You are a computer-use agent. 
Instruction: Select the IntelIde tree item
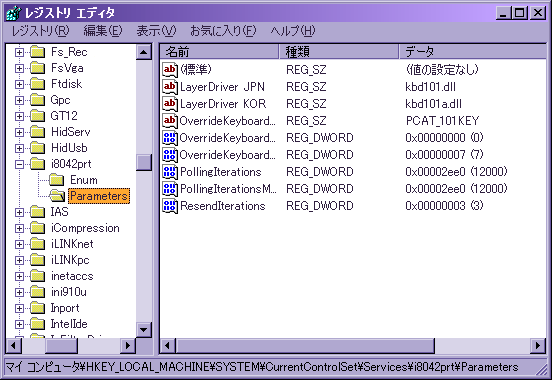[69, 324]
